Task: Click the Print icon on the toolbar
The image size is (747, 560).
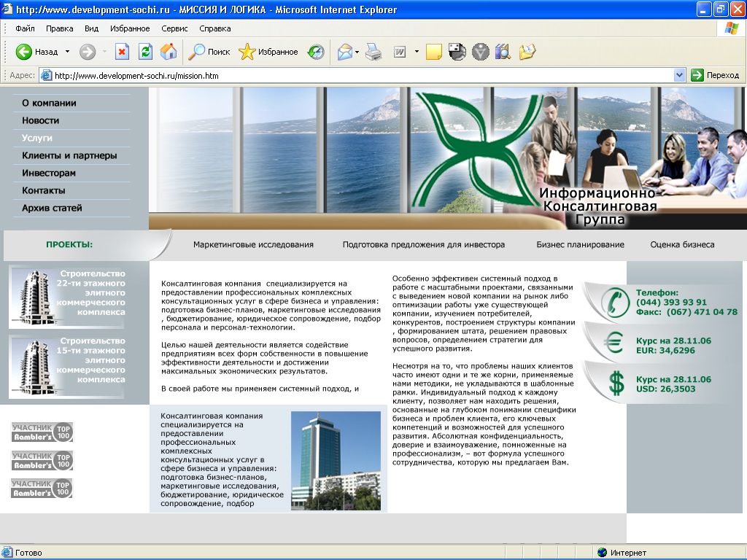Action: (373, 52)
